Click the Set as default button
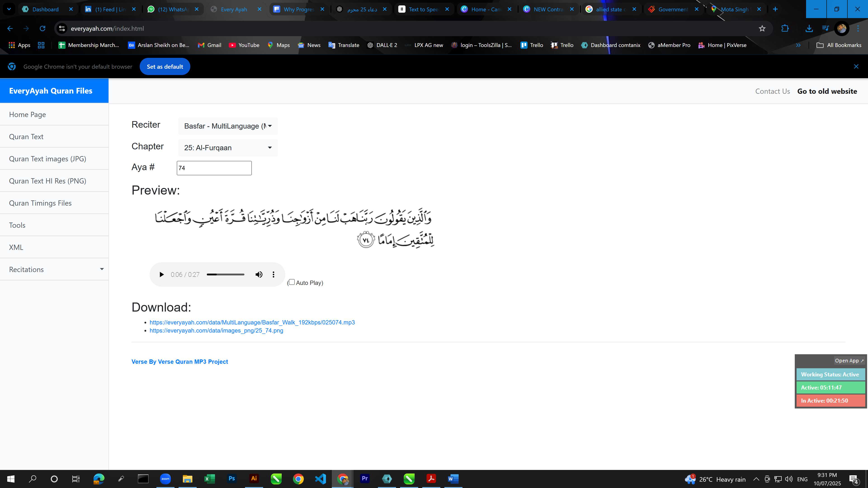 click(x=165, y=67)
